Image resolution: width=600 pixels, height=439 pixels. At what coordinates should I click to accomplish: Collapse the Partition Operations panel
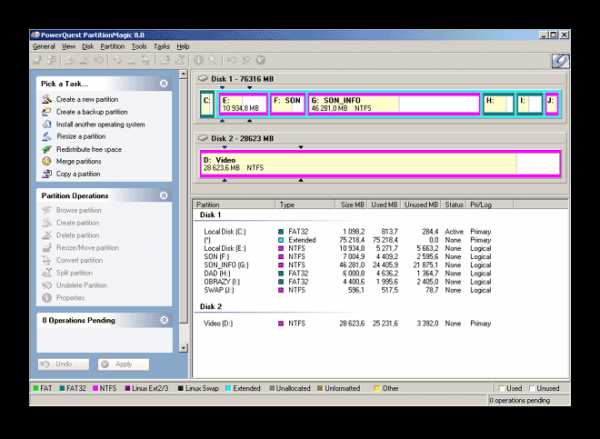163,196
